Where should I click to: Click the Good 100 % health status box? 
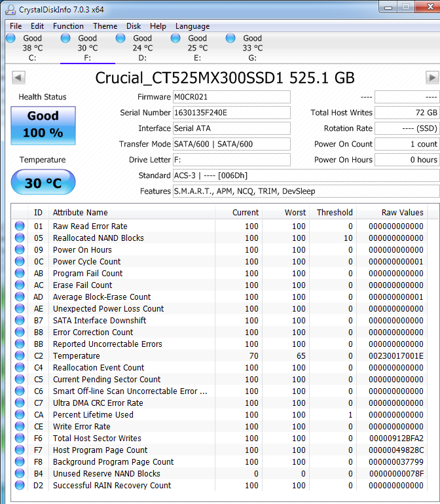43,124
